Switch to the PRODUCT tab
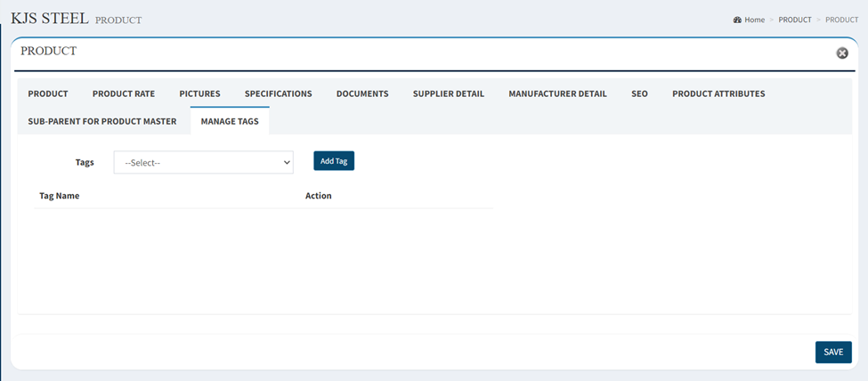This screenshot has height=381, width=868. tap(48, 93)
